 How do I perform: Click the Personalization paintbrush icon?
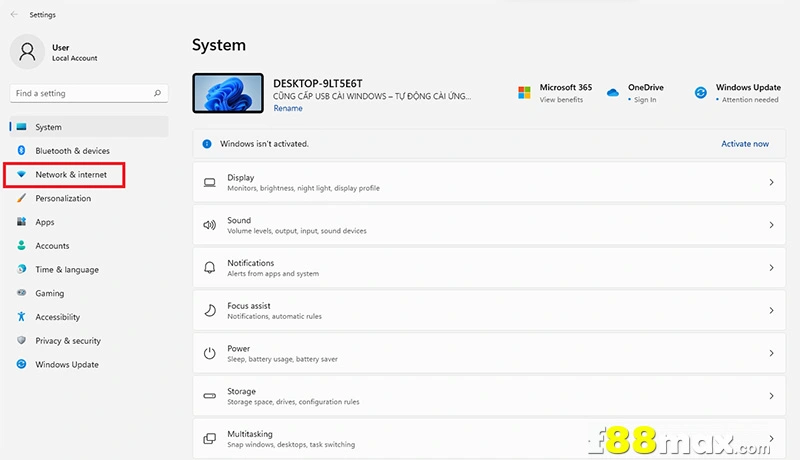(21, 198)
